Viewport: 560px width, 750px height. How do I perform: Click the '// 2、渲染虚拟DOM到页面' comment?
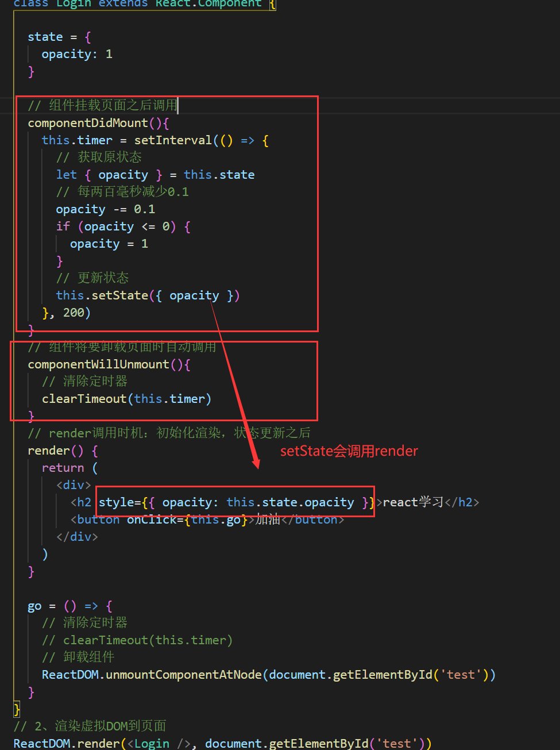pyautogui.click(x=90, y=726)
